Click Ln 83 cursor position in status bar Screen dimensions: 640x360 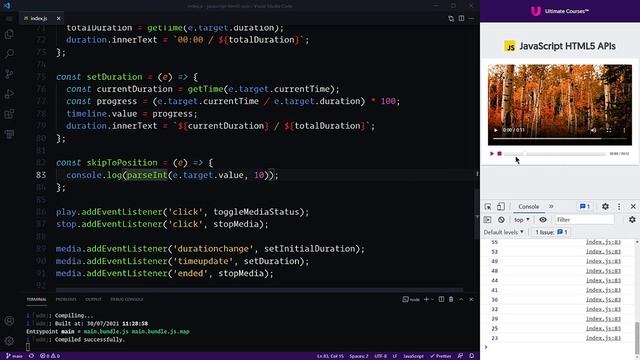[x=330, y=356]
